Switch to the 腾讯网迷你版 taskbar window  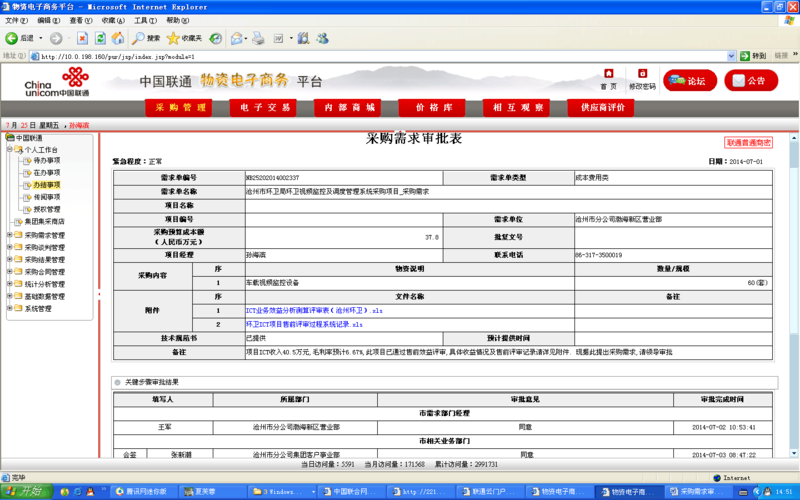tap(144, 492)
